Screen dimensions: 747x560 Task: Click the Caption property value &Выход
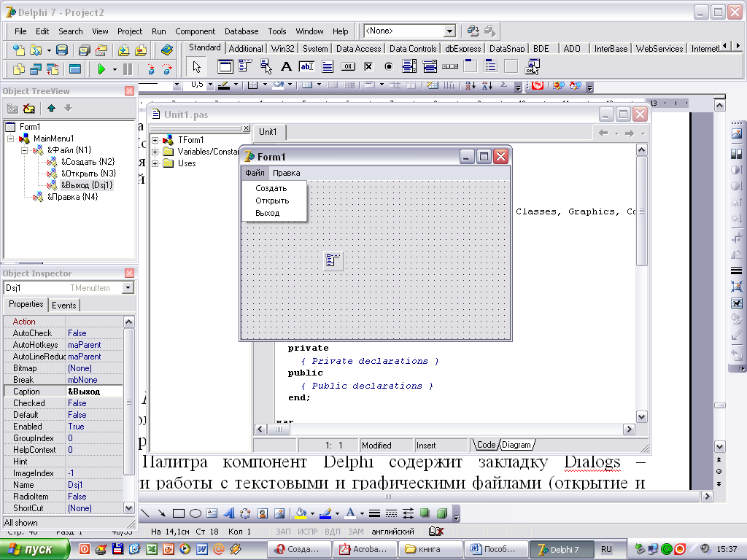[x=94, y=392]
